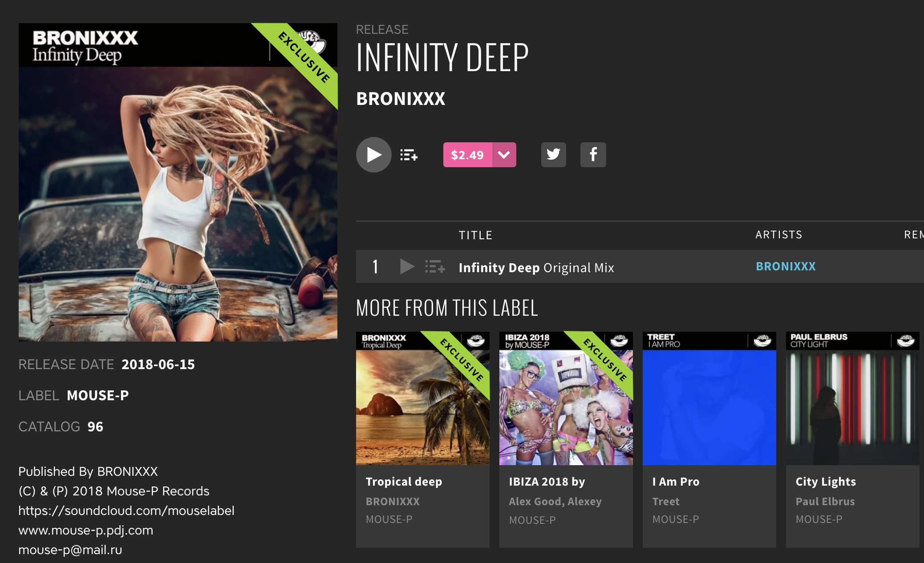Open Tropical Deep release artwork
The height and width of the screenshot is (563, 924).
pos(423,398)
